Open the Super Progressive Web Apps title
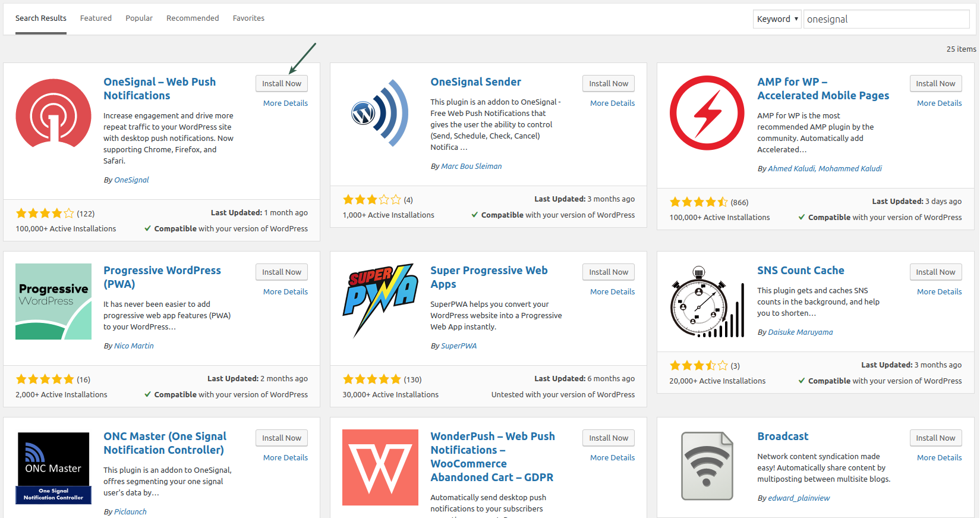The image size is (980, 518). 489,277
